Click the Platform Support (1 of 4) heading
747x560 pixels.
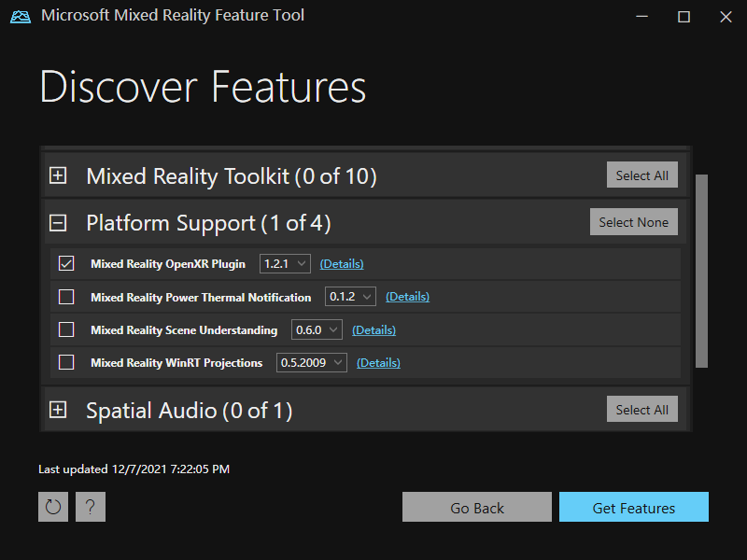tap(208, 223)
